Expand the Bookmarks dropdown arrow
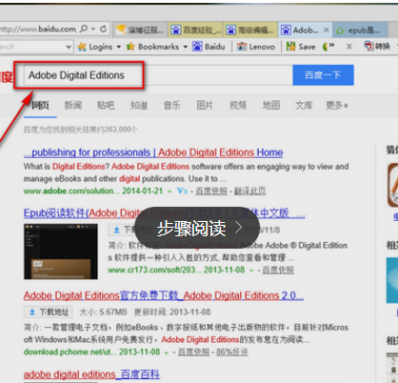The height and width of the screenshot is (383, 398). 185,47
